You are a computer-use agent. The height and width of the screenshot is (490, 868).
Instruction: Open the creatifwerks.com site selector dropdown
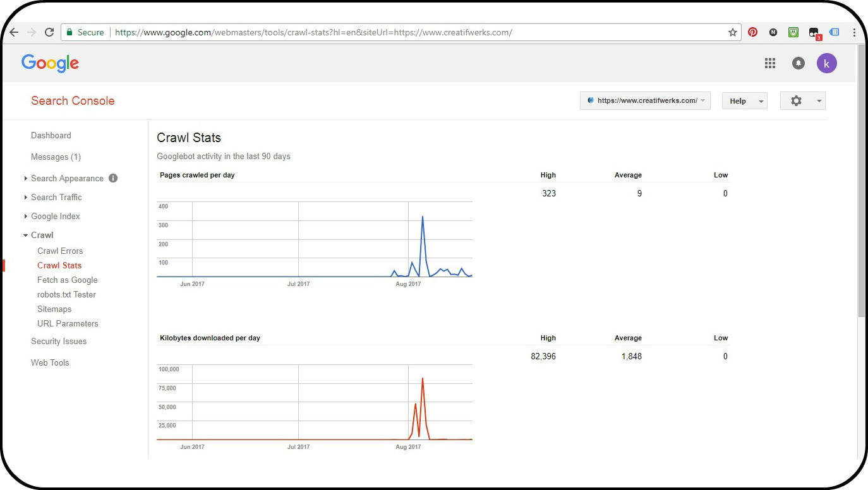click(645, 101)
